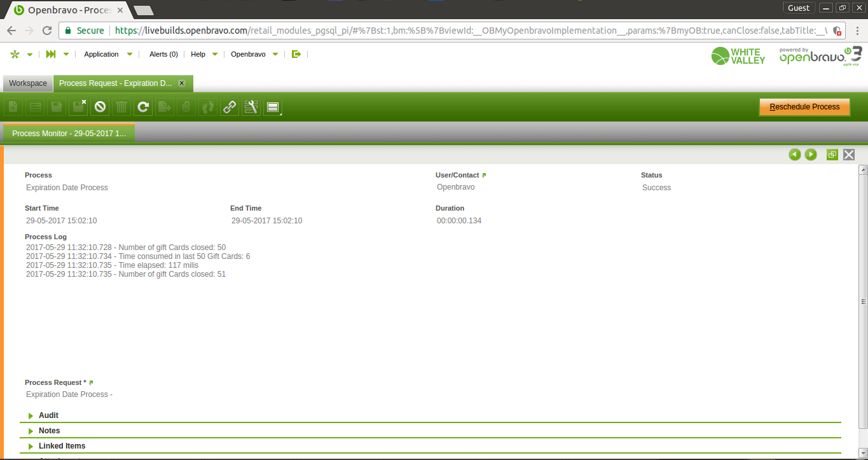Click the Save record toolbar icon
The width and height of the screenshot is (868, 460).
click(x=57, y=107)
